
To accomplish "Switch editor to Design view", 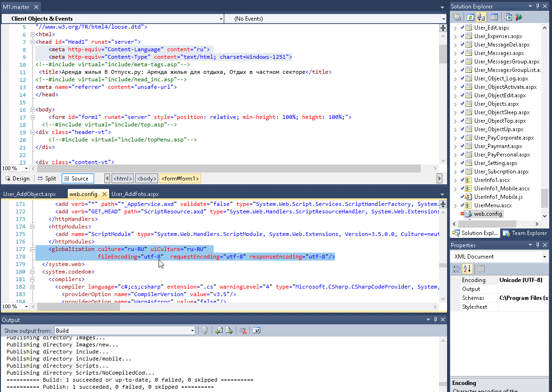I will pyautogui.click(x=17, y=179).
